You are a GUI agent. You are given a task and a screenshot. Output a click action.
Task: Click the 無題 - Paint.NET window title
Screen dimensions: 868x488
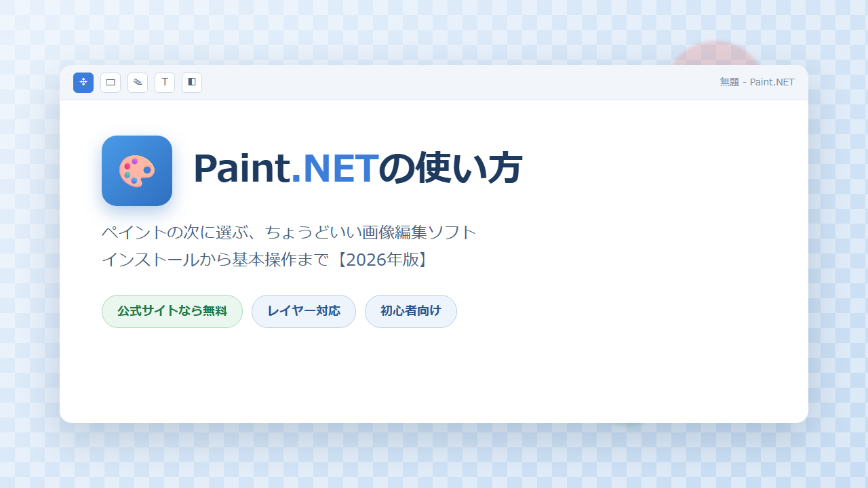[x=757, y=83]
